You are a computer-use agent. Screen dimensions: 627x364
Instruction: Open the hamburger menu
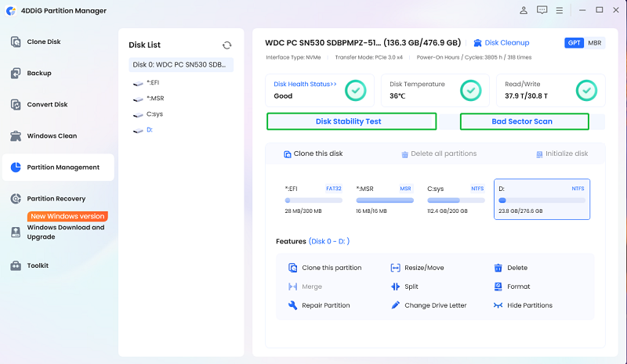pyautogui.click(x=560, y=10)
